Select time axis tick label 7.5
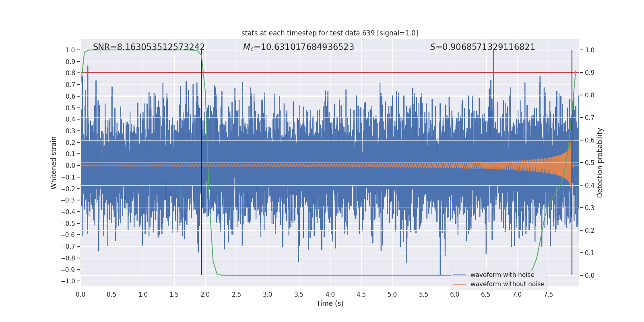644x322 pixels. point(548,295)
